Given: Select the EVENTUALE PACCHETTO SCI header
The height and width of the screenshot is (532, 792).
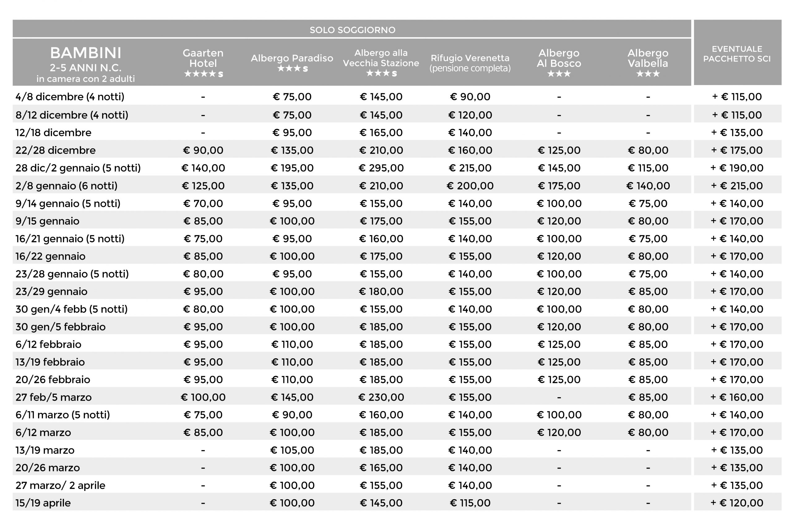Looking at the screenshot, I should (x=737, y=53).
